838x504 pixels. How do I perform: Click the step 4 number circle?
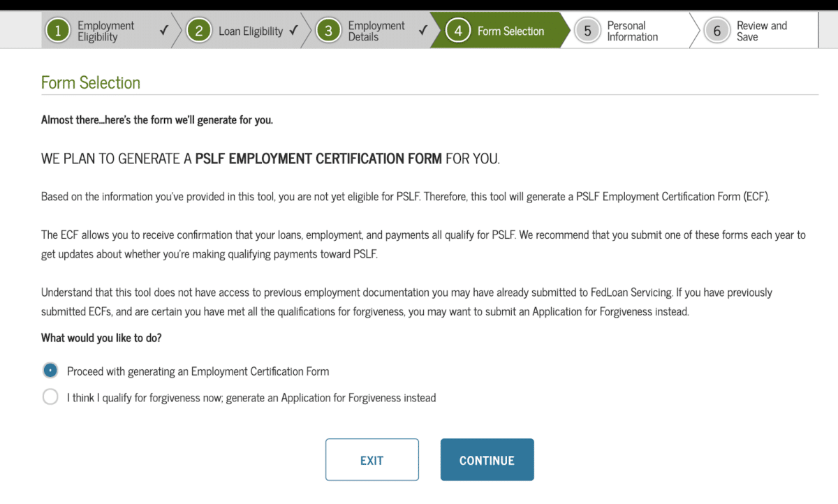(x=458, y=31)
